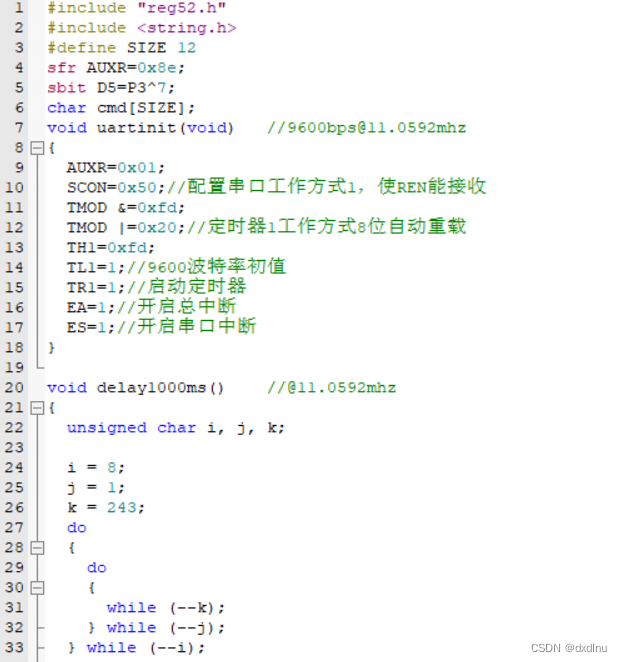The height and width of the screenshot is (662, 622).
Task: Click the comment //@11.0592mhz on line 20
Action: [332, 388]
